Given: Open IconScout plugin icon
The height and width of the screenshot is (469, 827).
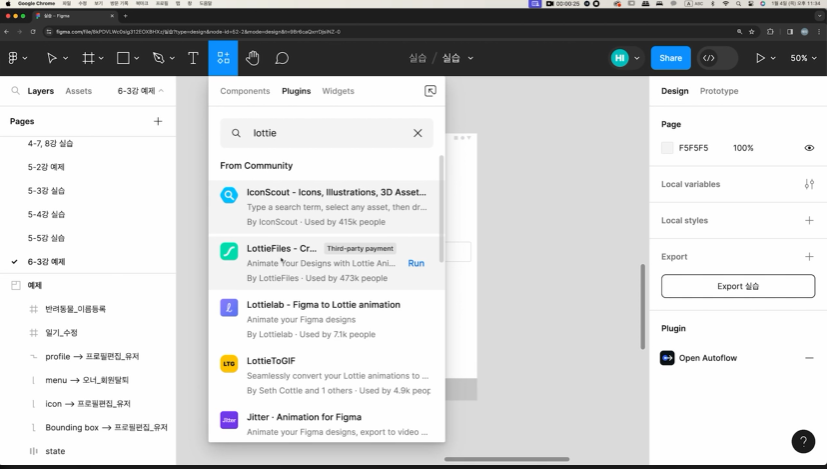Looking at the screenshot, I should (x=229, y=195).
